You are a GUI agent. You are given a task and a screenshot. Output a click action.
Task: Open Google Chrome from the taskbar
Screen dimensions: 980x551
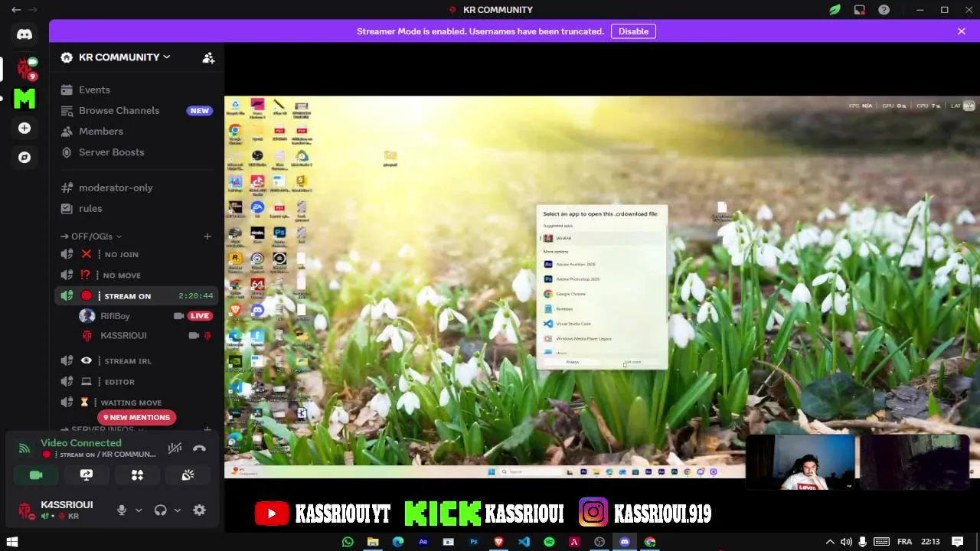(649, 542)
